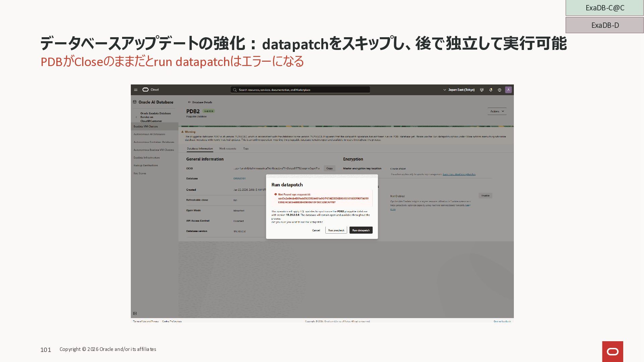This screenshot has width=644, height=362.
Task: Cancel the Run datapatch dialog
Action: click(316, 230)
